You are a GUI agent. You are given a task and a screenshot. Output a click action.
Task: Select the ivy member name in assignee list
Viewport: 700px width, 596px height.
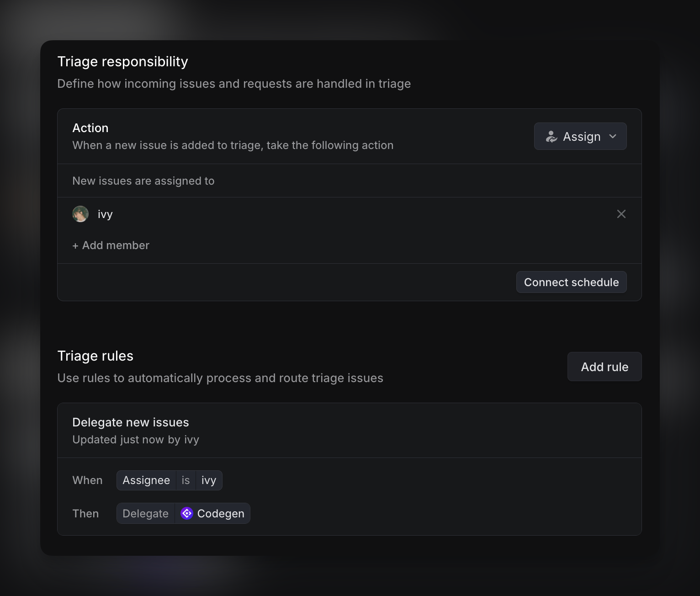tap(105, 214)
